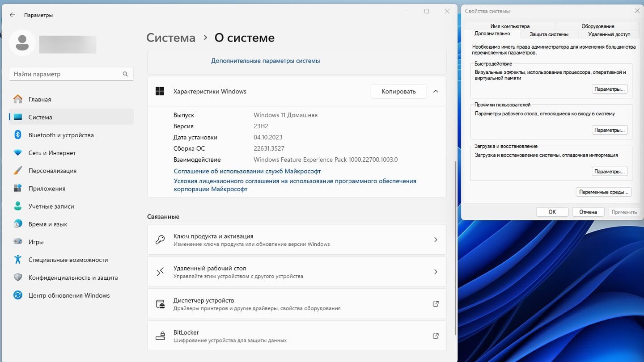Click the install date 04.10.2023
644x362 pixels.
tap(268, 137)
